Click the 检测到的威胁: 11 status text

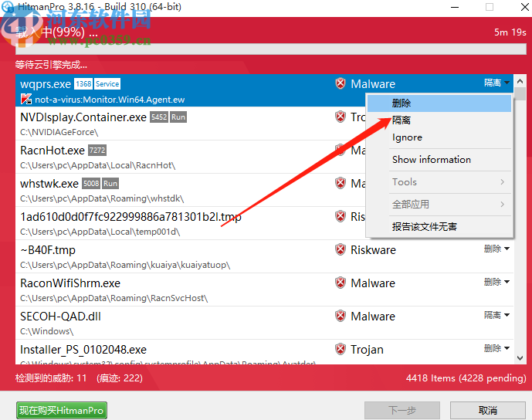(51, 378)
